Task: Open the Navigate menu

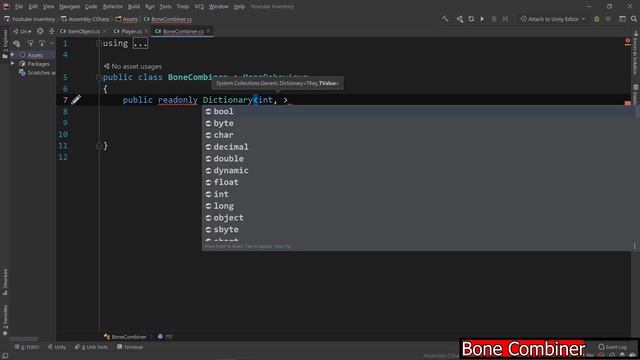Action: tap(70, 7)
